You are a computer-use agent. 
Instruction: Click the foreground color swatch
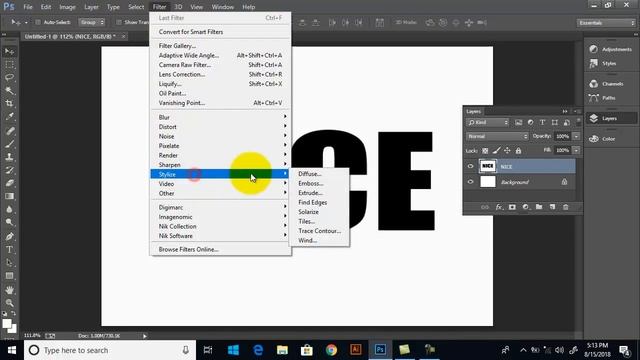click(6, 324)
